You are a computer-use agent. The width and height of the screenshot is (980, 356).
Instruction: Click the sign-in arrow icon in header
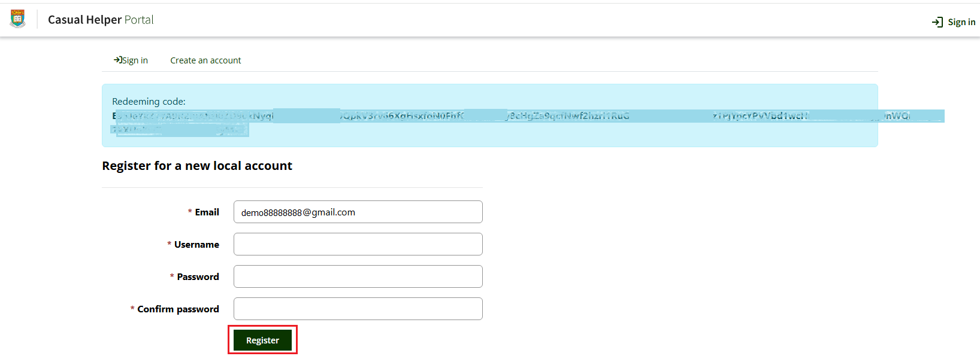937,22
